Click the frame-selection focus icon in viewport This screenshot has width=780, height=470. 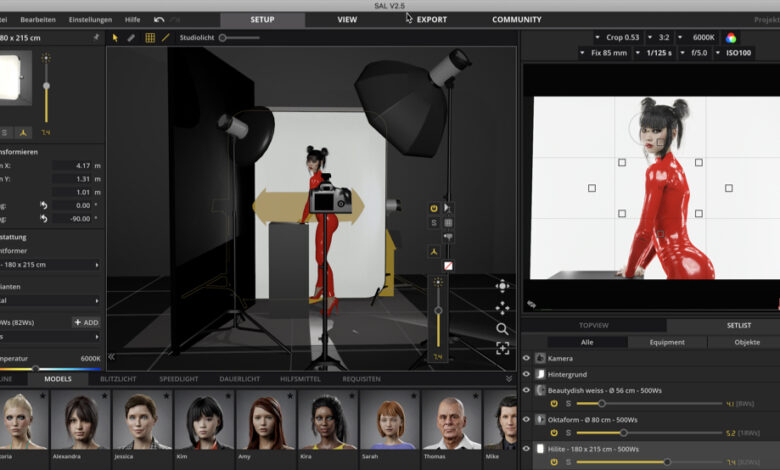point(502,348)
